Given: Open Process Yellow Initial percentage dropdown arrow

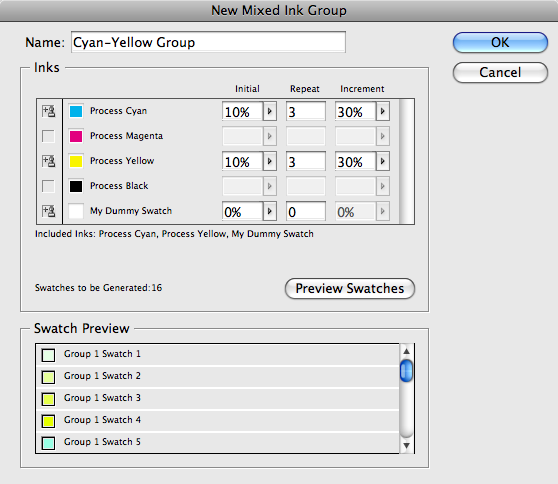Looking at the screenshot, I should point(270,161).
